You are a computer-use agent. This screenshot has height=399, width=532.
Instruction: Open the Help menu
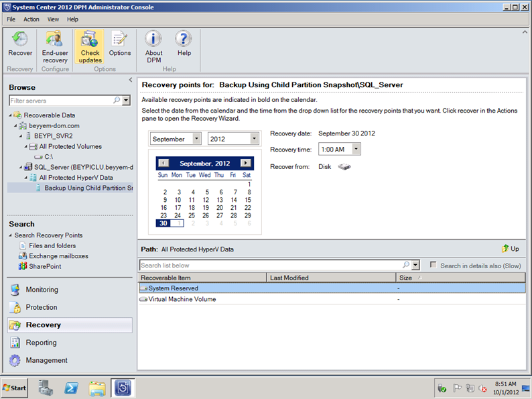tap(72, 19)
